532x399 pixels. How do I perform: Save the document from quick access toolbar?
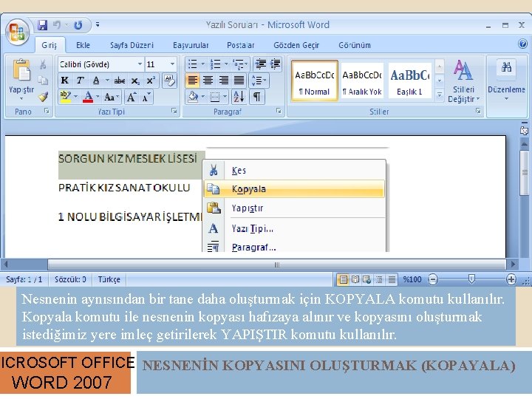tap(42, 25)
